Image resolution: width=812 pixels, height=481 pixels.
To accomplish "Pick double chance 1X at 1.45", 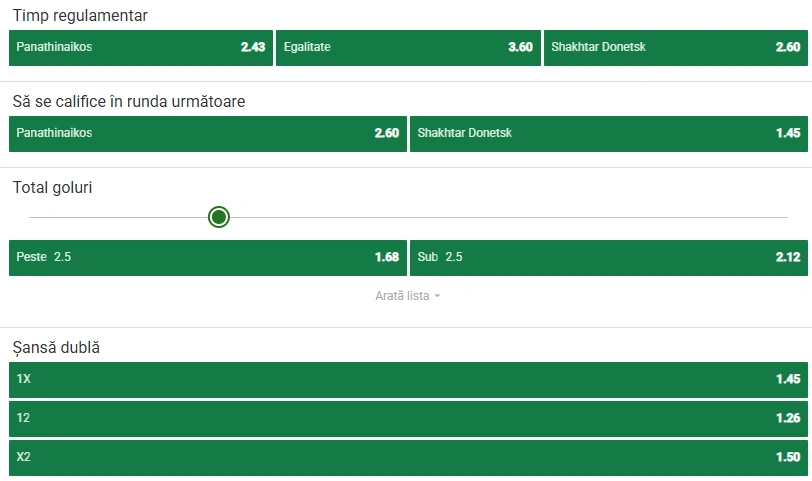I will tap(408, 380).
